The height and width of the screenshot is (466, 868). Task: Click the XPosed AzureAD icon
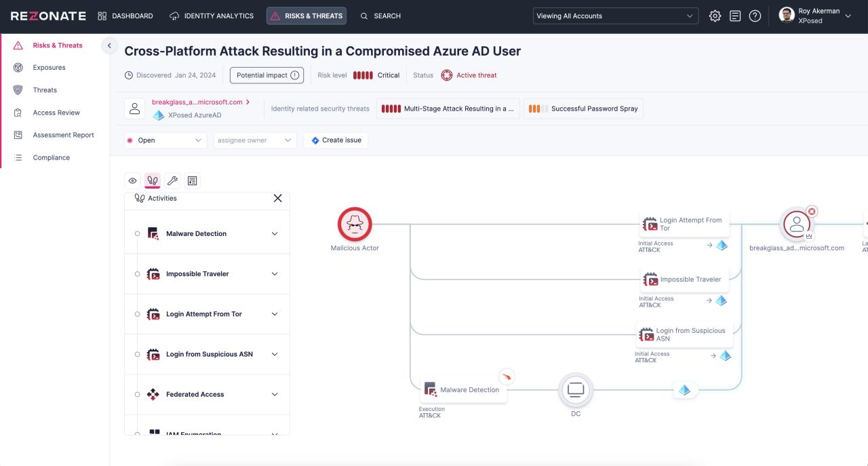pos(158,115)
